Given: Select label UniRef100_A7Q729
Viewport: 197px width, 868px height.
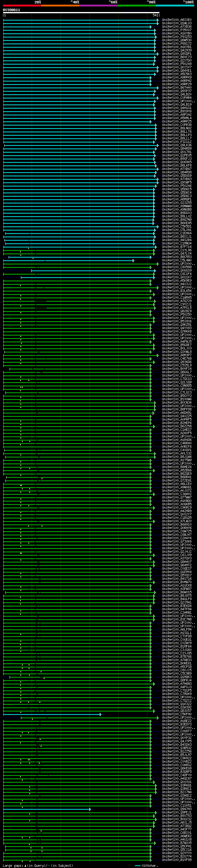Looking at the screenshot, I should pyautogui.click(x=177, y=301).
